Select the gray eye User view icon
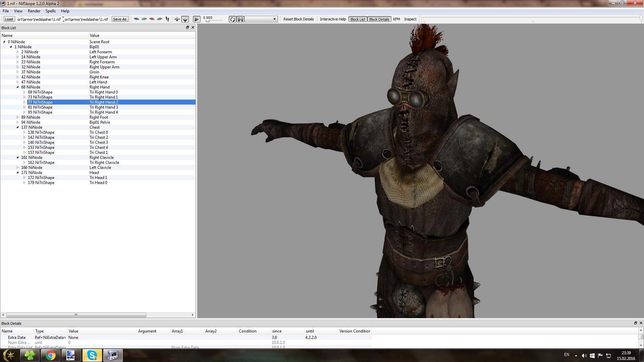The image size is (644, 362). (160, 19)
